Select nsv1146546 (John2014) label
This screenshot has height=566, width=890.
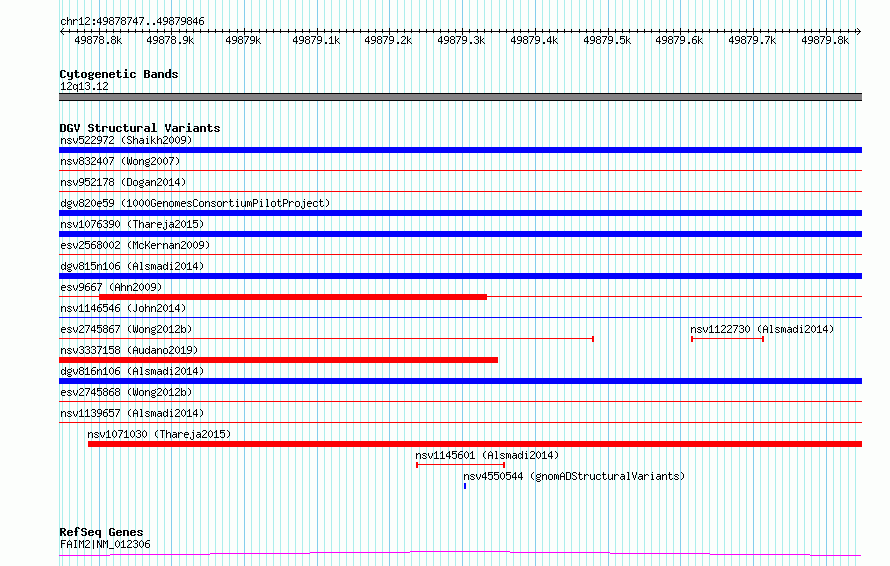123,308
